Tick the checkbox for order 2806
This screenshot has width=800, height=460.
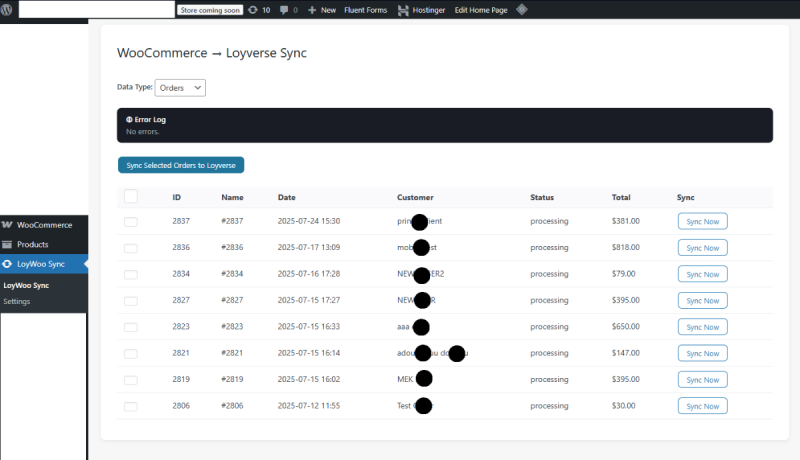pyautogui.click(x=131, y=406)
